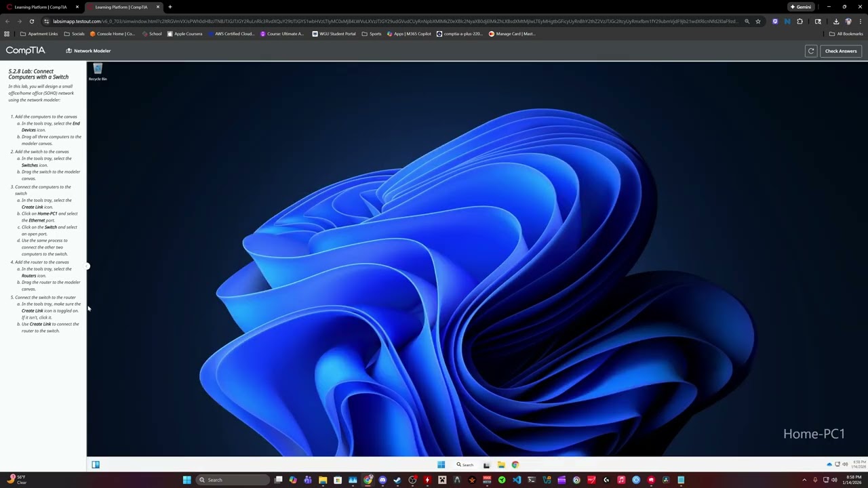Click the lab title 'Connect Computers with a Switch'

click(38, 74)
